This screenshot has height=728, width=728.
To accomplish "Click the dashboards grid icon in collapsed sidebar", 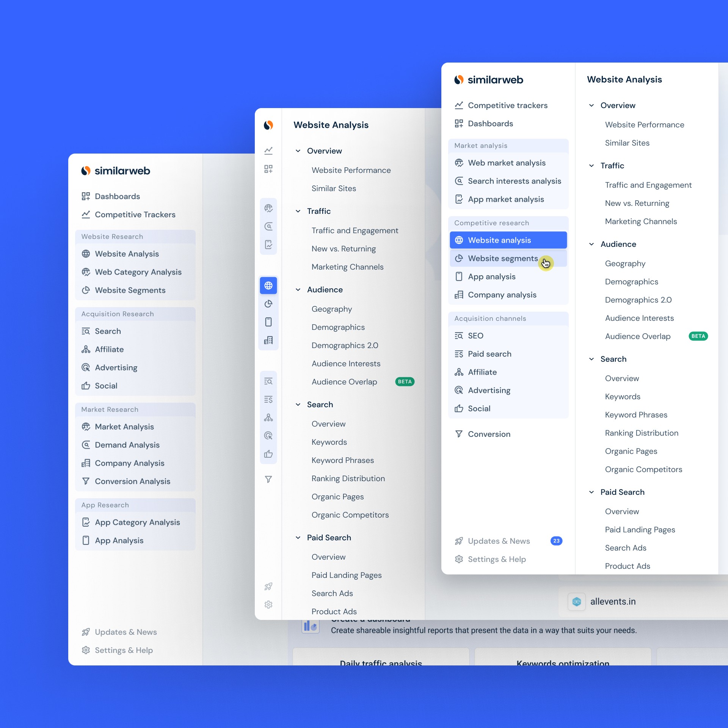I will pyautogui.click(x=268, y=169).
